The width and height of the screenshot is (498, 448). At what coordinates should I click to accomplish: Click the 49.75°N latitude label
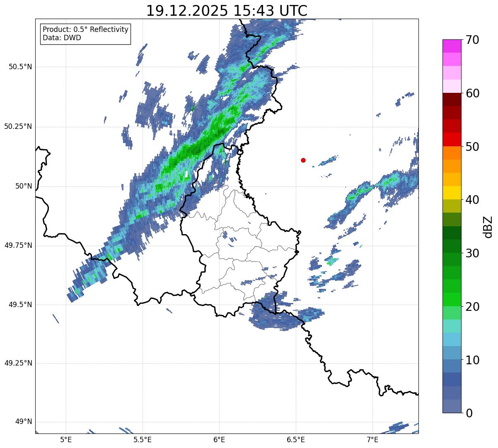[18, 245]
